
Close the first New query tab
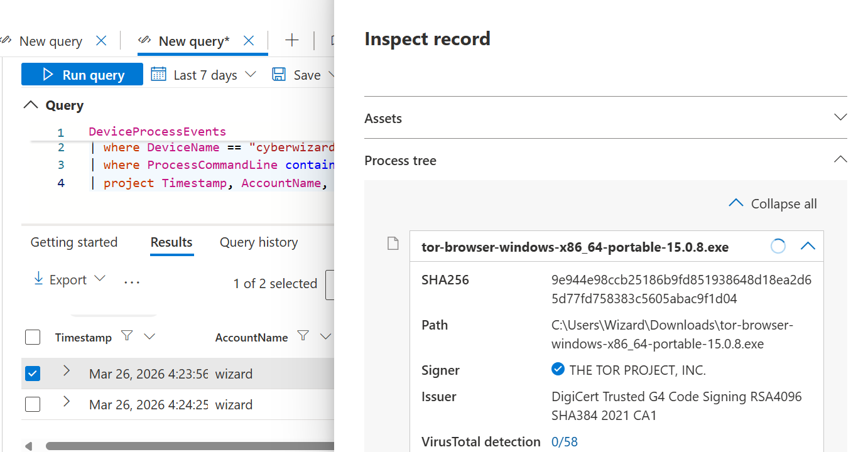pyautogui.click(x=101, y=41)
